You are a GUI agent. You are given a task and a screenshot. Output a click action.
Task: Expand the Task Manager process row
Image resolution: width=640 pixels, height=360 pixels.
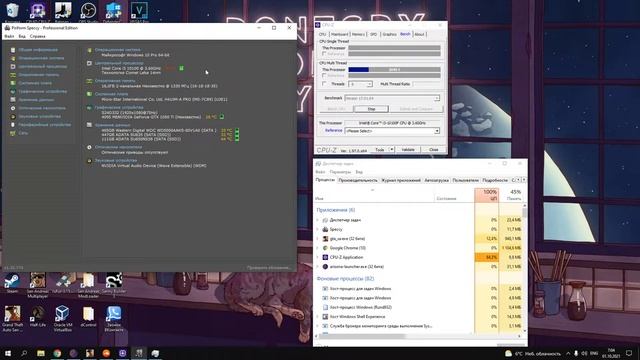click(318, 220)
